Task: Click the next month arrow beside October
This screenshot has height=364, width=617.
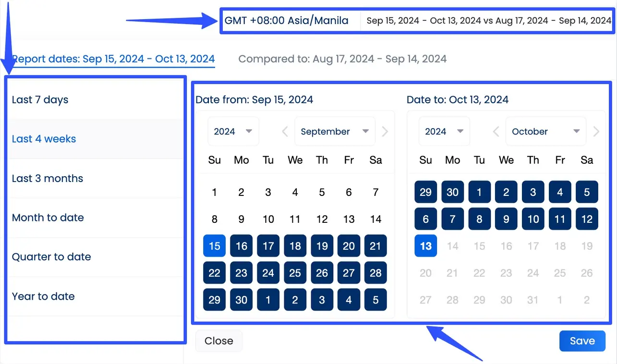Action: point(596,131)
